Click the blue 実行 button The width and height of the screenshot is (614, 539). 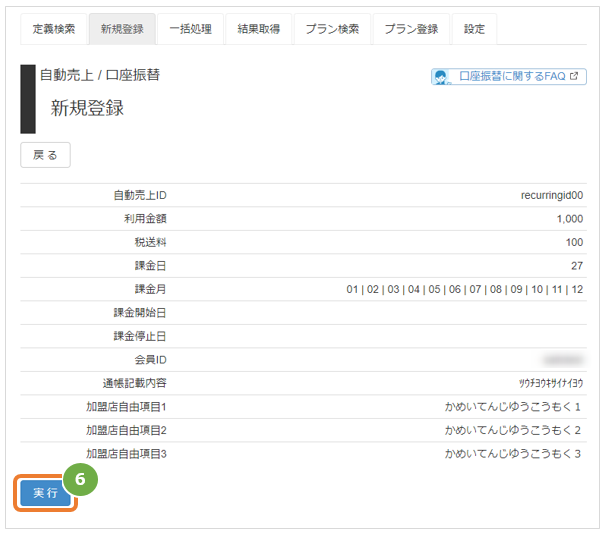(x=45, y=493)
